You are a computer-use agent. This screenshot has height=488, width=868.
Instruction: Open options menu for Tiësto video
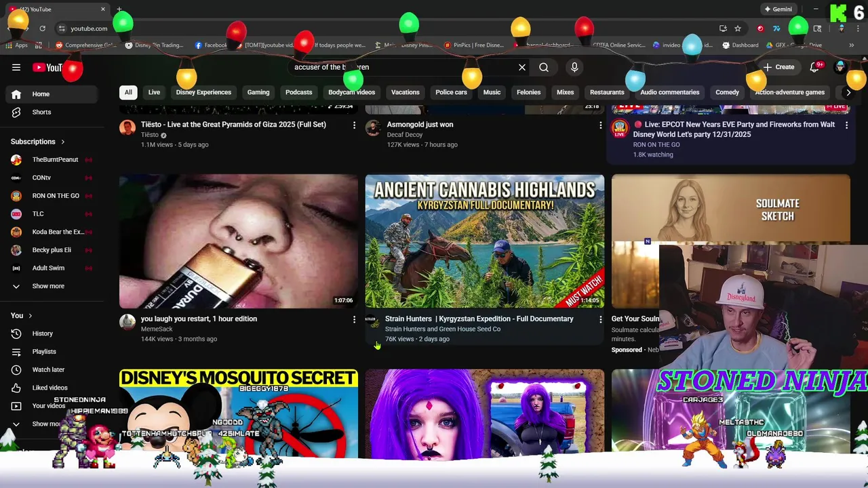coord(354,125)
